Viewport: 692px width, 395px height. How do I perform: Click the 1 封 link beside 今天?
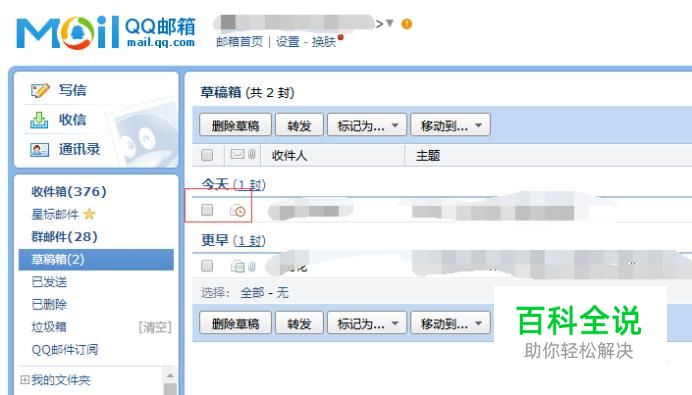point(249,184)
